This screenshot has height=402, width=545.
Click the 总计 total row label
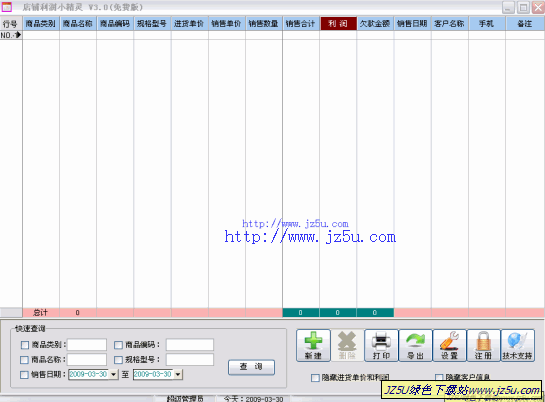click(41, 313)
